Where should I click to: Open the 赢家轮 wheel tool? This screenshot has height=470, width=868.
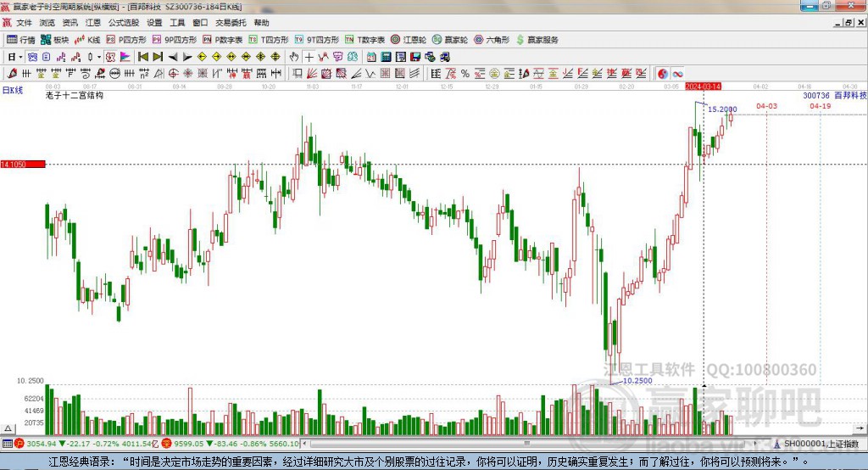[450, 39]
